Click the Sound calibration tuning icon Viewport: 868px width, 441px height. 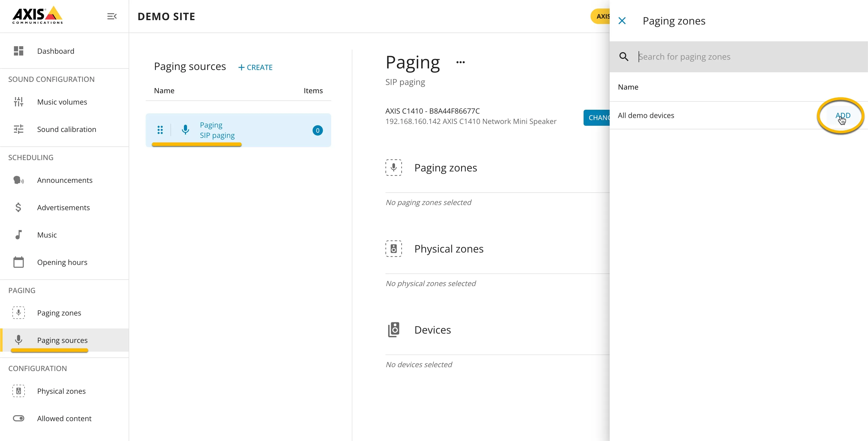point(19,129)
